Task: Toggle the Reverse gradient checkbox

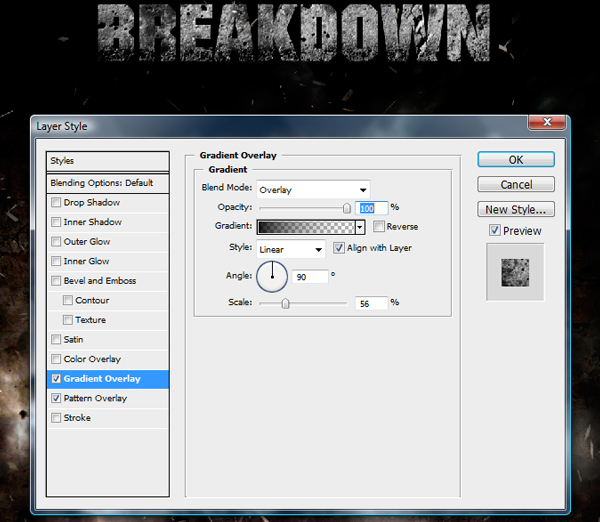Action: [x=379, y=226]
